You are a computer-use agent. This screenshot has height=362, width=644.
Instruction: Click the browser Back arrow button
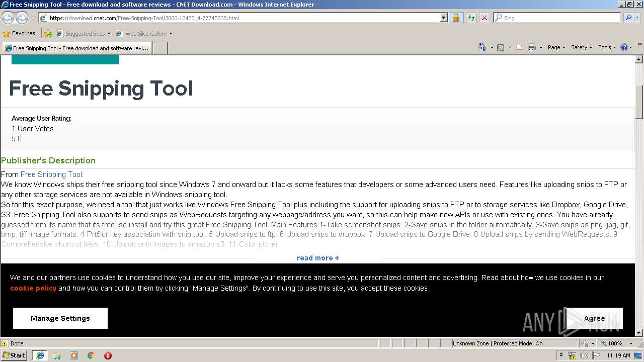point(8,18)
